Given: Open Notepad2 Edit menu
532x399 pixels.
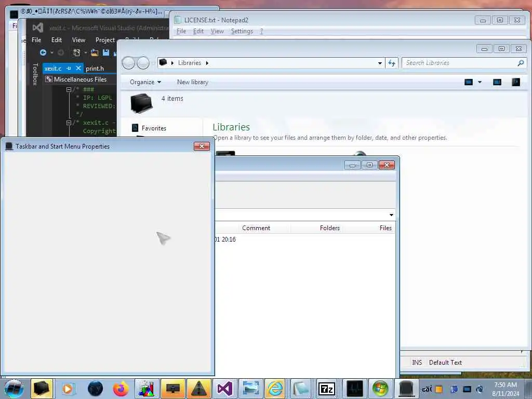Looking at the screenshot, I should click(198, 31).
